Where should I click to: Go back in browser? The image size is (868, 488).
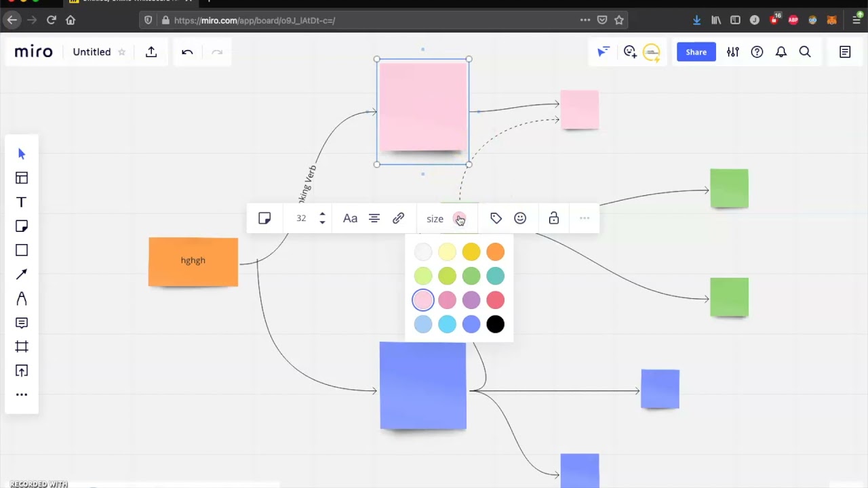tap(12, 20)
